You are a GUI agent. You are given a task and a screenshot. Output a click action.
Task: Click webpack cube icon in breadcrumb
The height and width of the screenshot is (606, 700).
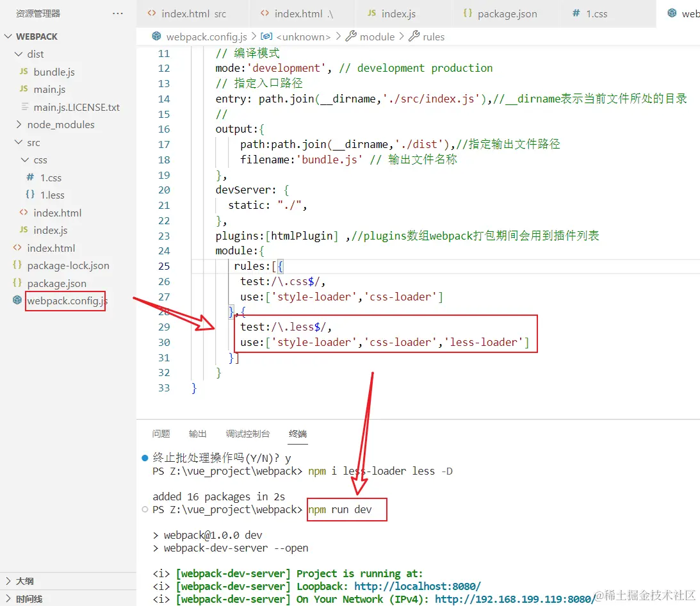tap(156, 36)
